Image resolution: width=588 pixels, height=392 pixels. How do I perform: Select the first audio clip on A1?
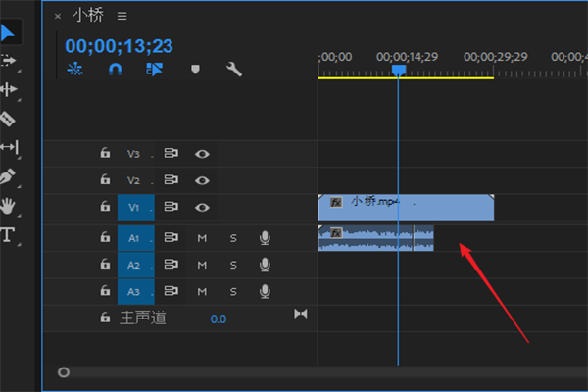coord(366,238)
